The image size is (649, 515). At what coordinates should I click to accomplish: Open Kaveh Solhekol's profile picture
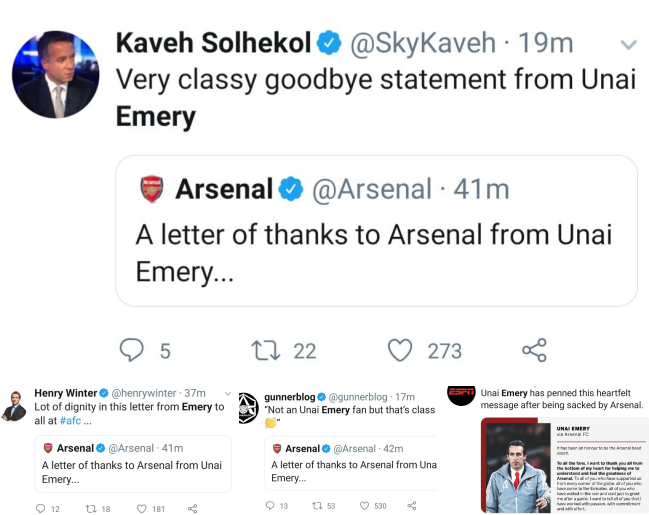pos(55,75)
